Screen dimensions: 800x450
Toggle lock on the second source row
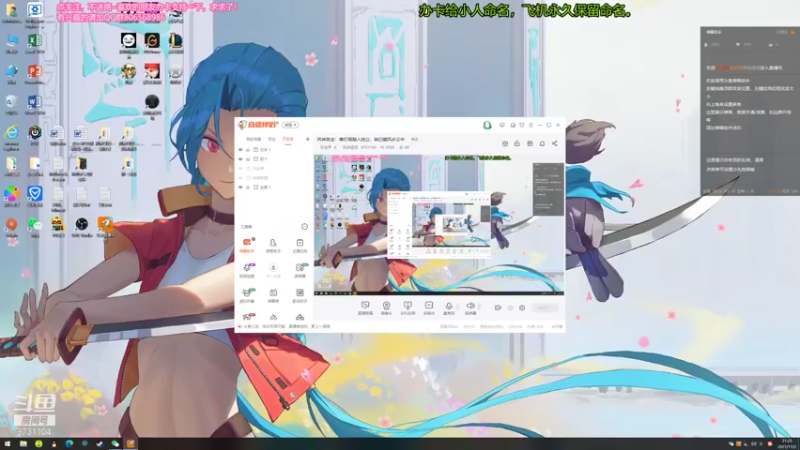click(248, 159)
